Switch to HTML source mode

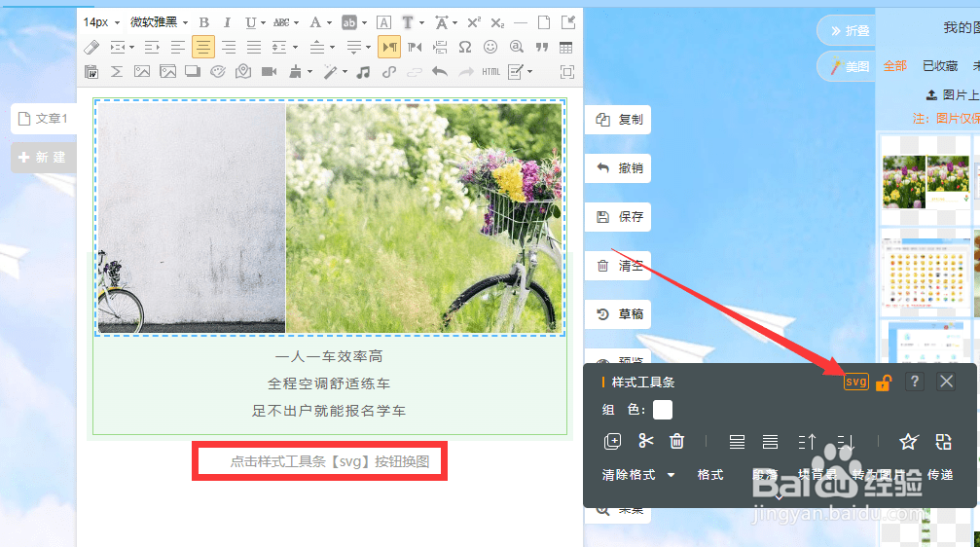click(x=490, y=72)
